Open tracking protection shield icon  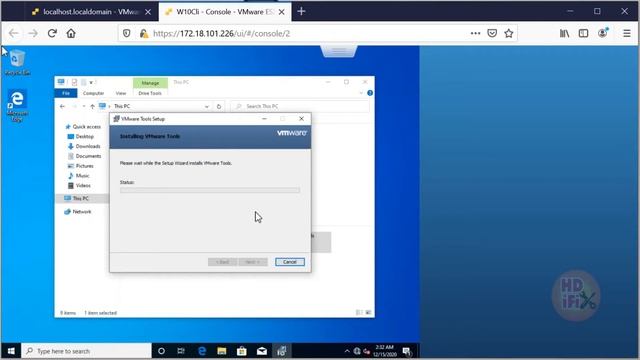(127, 33)
